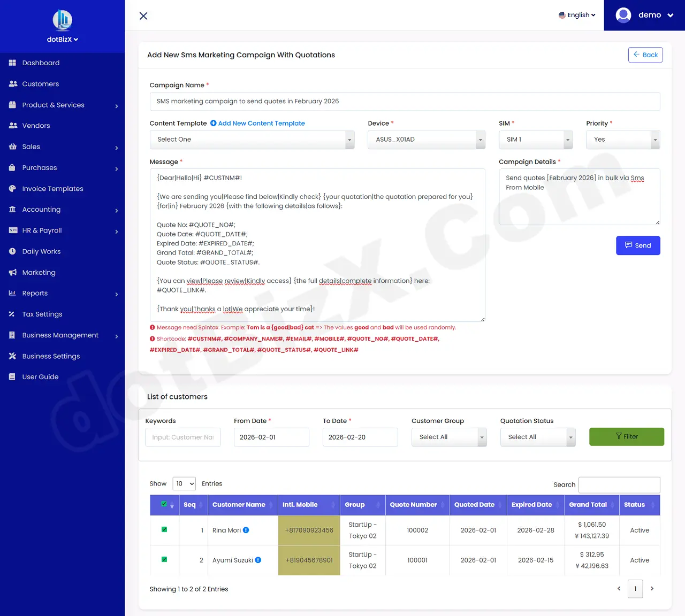
Task: Open Daily Works via its clock icon
Action: coord(12,251)
